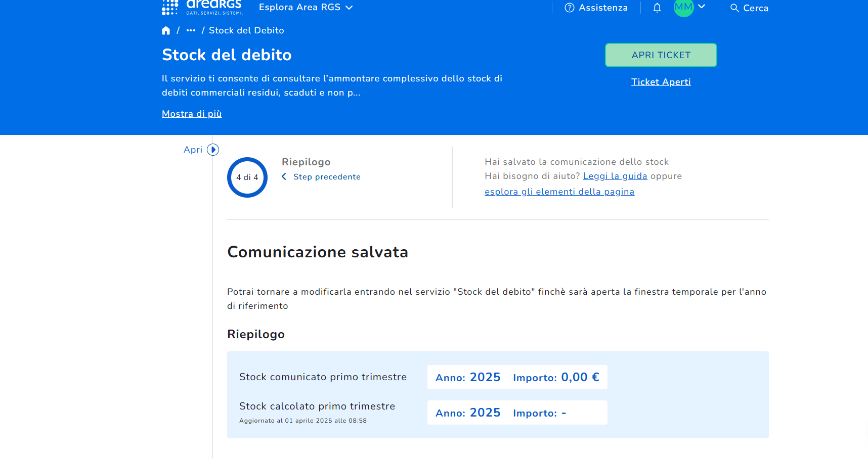Open the Ticket Aperti link

tap(661, 82)
